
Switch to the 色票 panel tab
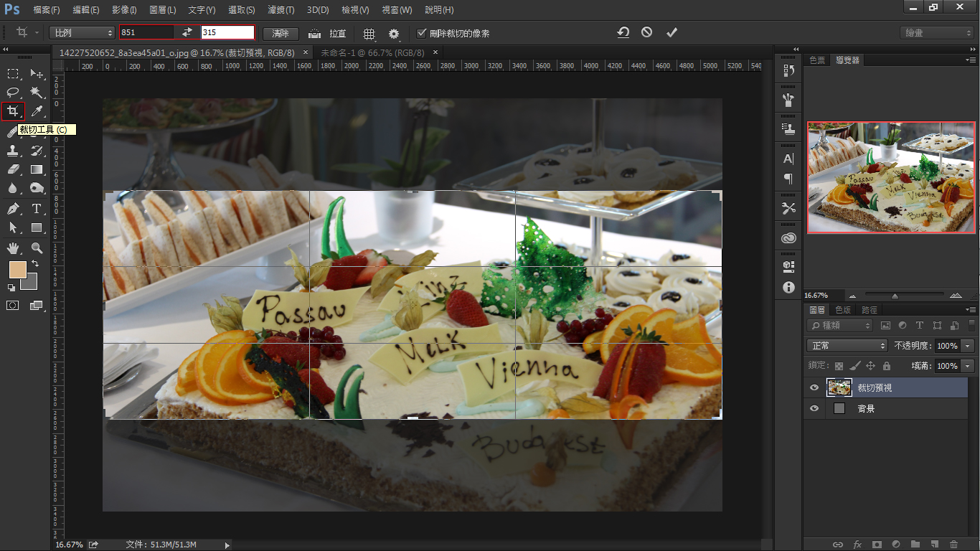coord(817,60)
